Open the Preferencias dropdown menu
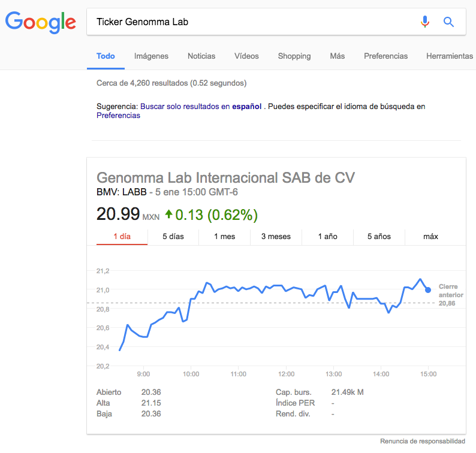This screenshot has height=453, width=476. pos(385,56)
